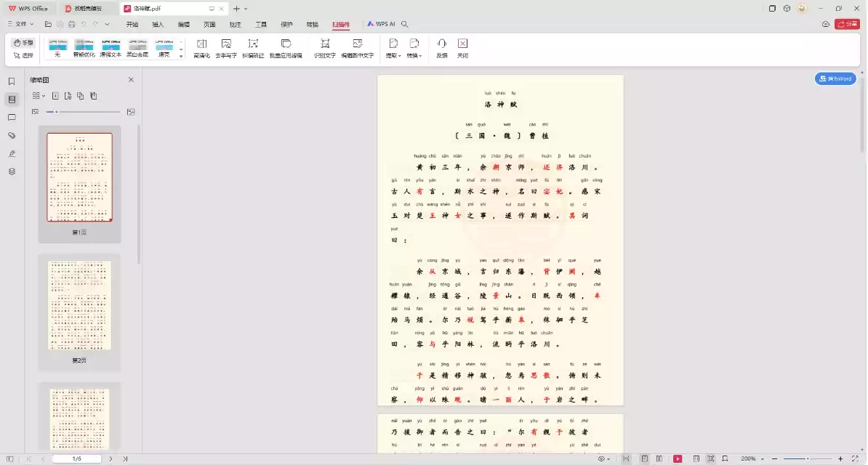Switch to the 转换 ribbon tab
This screenshot has width=868, height=465.
click(x=312, y=25)
